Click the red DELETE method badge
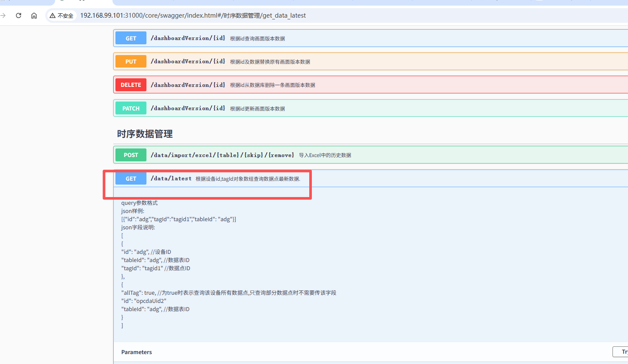The height and width of the screenshot is (364, 628). click(131, 85)
